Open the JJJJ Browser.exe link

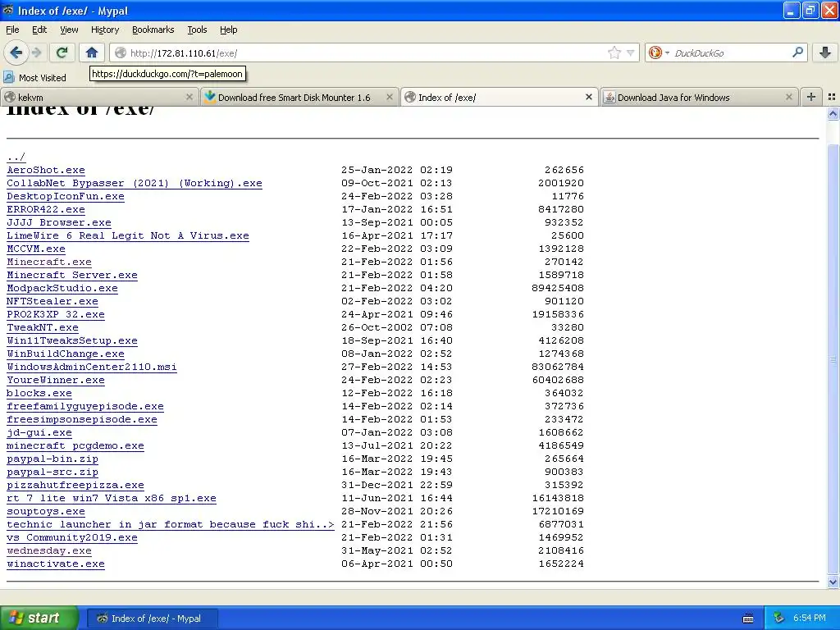tap(59, 222)
